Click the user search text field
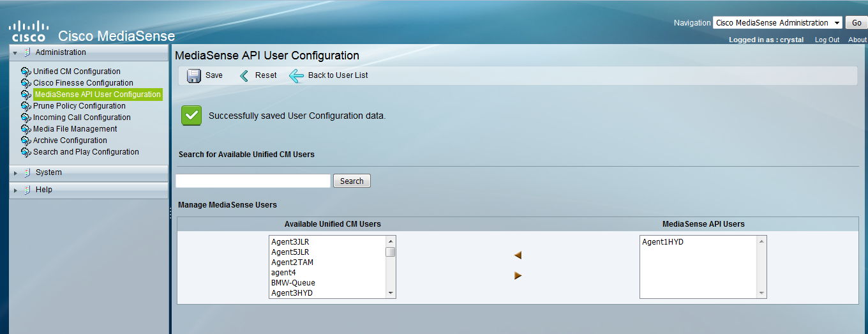Image resolution: width=868 pixels, height=334 pixels. (x=253, y=181)
